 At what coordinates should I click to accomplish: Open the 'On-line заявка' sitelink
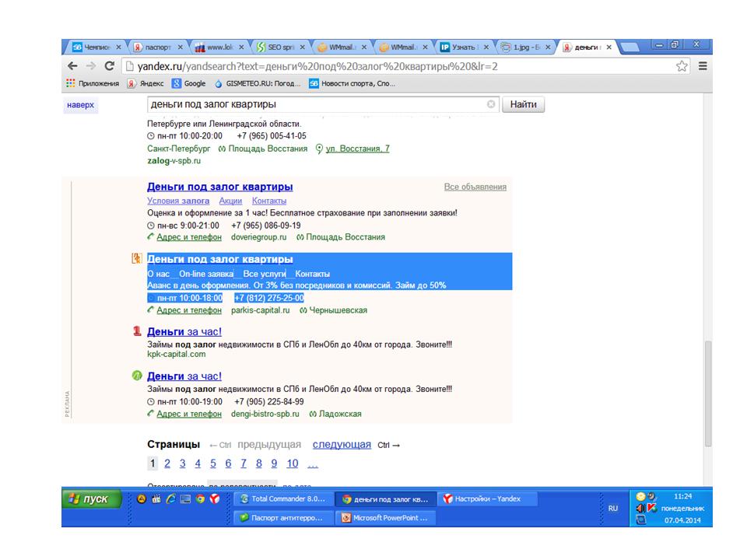click(206, 274)
